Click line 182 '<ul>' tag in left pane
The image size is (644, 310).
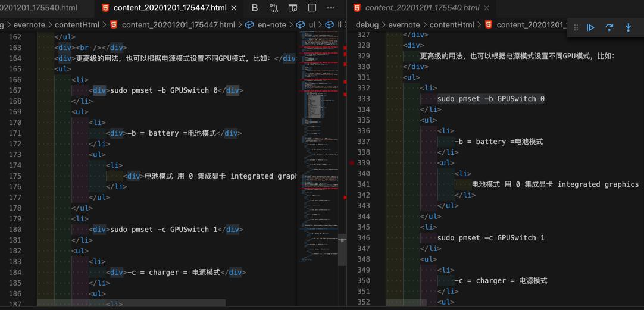tap(80, 250)
